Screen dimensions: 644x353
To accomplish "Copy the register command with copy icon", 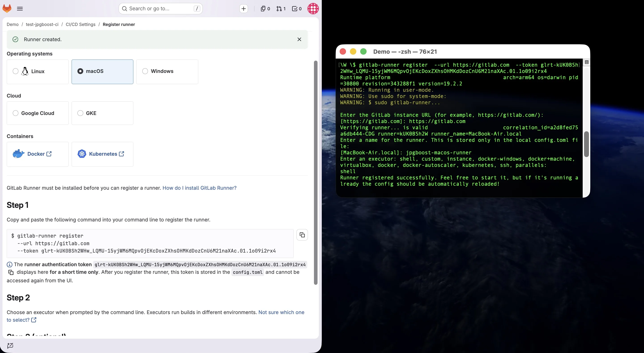I will [x=302, y=235].
